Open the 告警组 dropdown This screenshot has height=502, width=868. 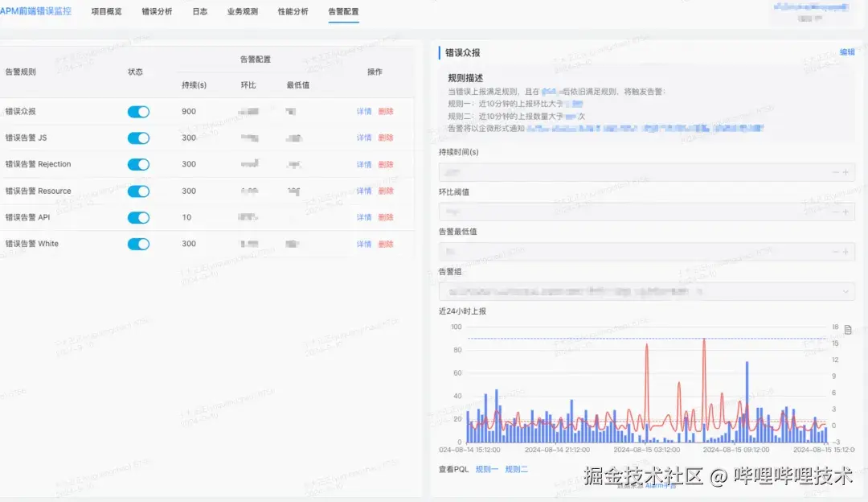[643, 290]
